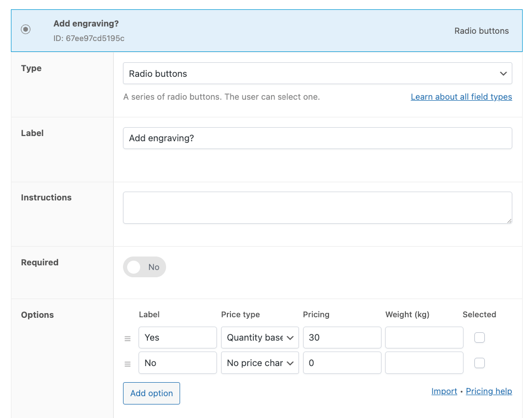Open the Type dropdown showing Radio buttons

coord(318,73)
